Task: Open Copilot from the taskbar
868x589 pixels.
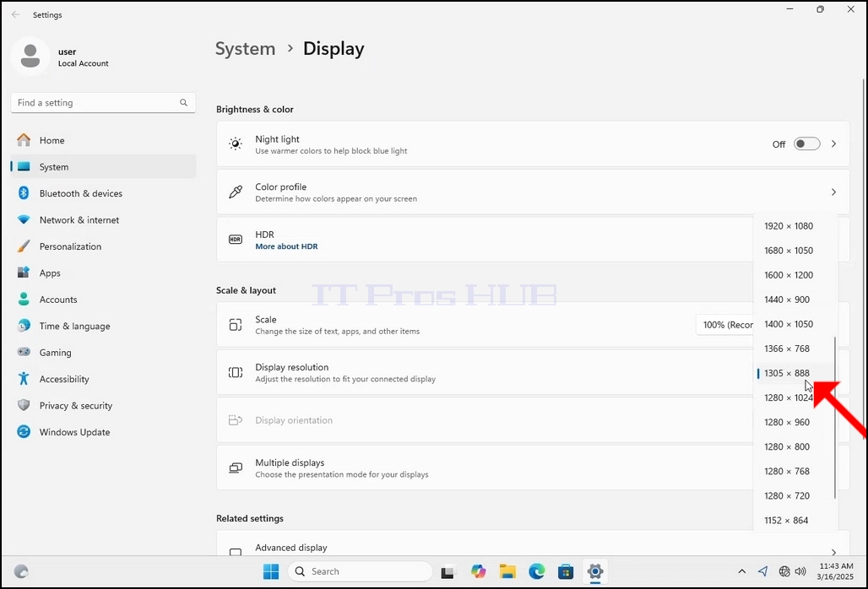Action: (x=478, y=571)
